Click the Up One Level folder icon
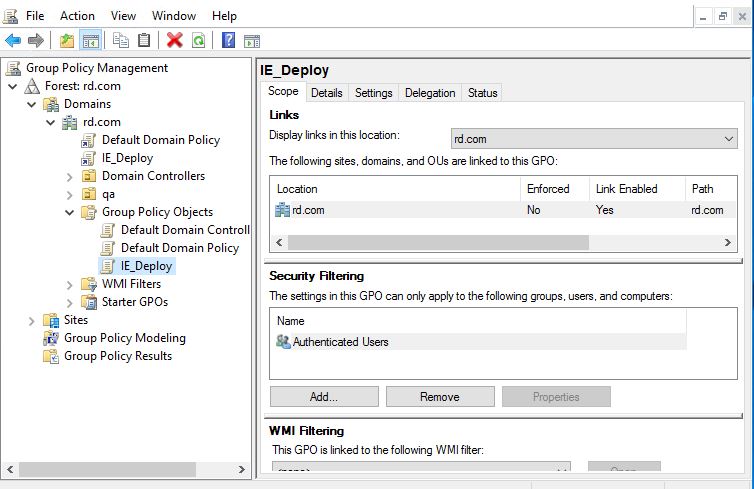Viewport: 754px width, 489px height. [66, 40]
